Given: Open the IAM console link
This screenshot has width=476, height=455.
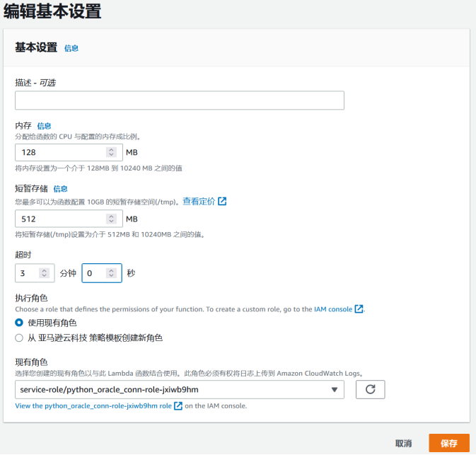Looking at the screenshot, I should [x=333, y=309].
